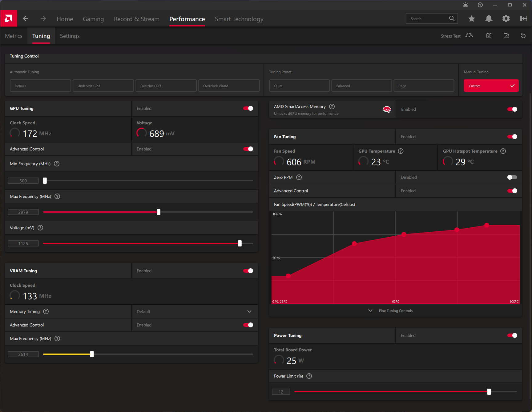
Task: Select Overclock GPU tuning
Action: 166,86
